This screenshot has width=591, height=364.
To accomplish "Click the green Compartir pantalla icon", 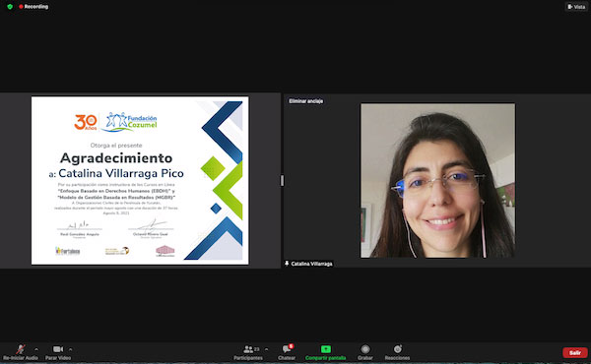I will (x=326, y=349).
